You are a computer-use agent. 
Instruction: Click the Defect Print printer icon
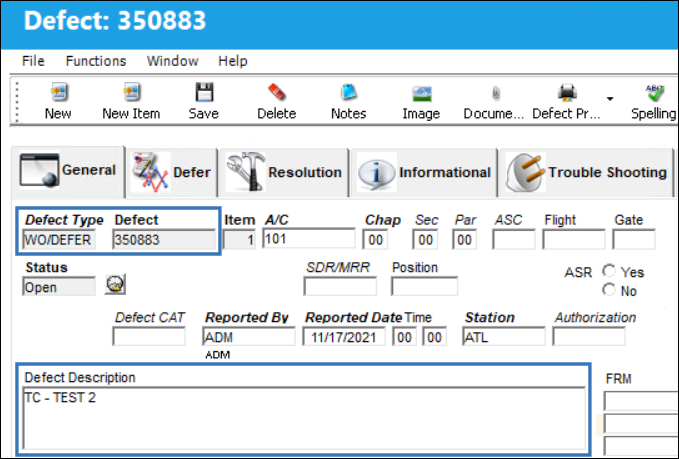click(x=566, y=92)
